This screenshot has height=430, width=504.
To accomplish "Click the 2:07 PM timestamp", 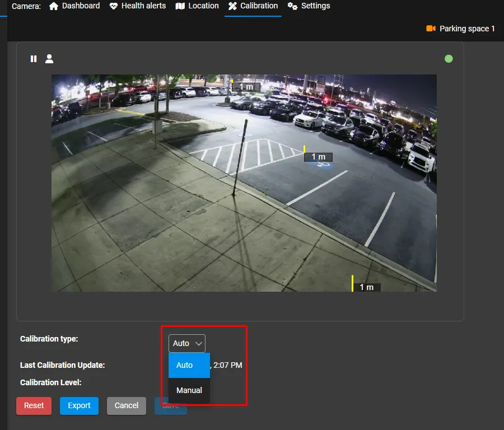I will coord(227,365).
